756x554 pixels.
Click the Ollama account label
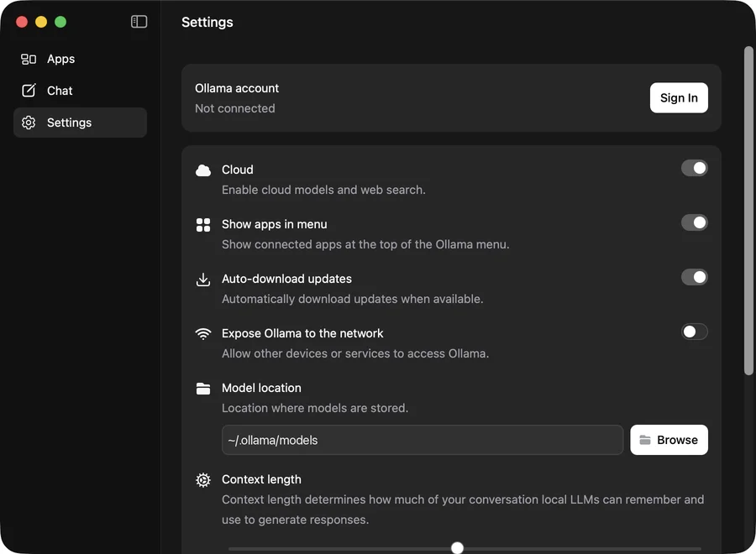point(237,88)
